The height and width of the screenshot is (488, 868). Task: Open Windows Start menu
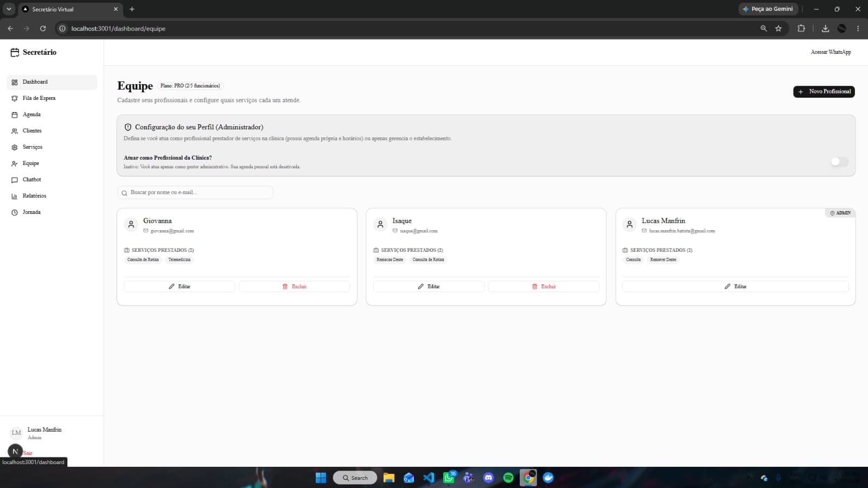click(321, 478)
